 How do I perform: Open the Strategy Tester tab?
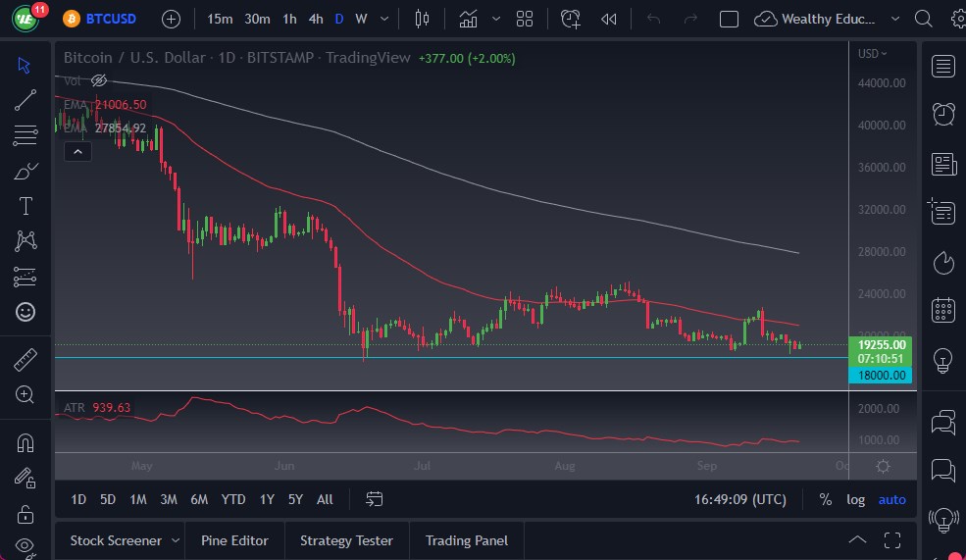pos(346,540)
